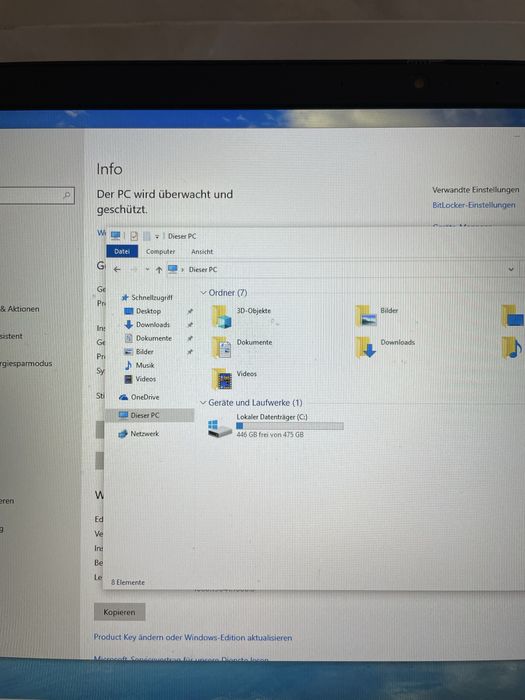525x700 pixels.
Task: Switch to the Computer ribbon tab
Action: 160,251
